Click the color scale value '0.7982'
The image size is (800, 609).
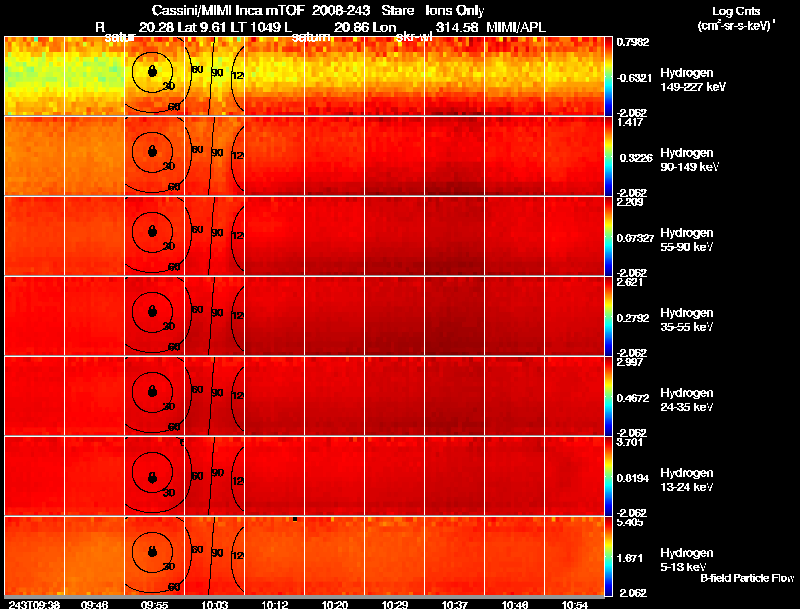coord(633,42)
